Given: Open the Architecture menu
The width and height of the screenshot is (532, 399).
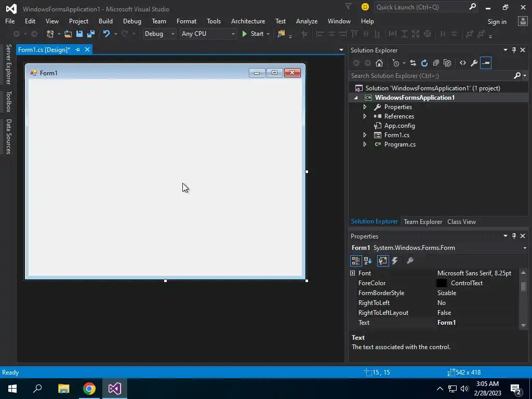Looking at the screenshot, I should pyautogui.click(x=248, y=21).
